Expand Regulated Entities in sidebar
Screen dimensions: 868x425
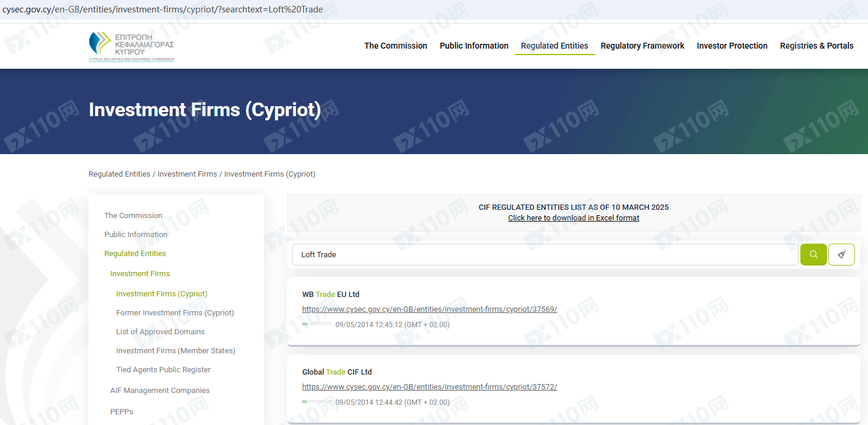pos(135,253)
